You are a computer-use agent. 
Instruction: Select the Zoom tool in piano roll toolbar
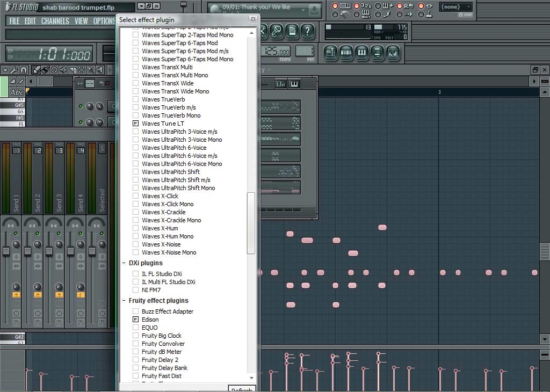tap(90, 70)
